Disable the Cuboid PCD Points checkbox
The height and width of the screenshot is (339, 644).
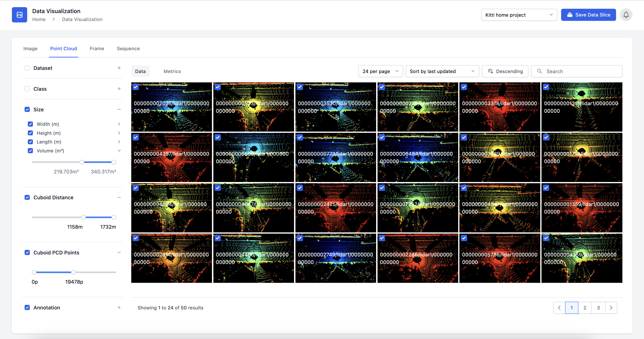point(27,253)
